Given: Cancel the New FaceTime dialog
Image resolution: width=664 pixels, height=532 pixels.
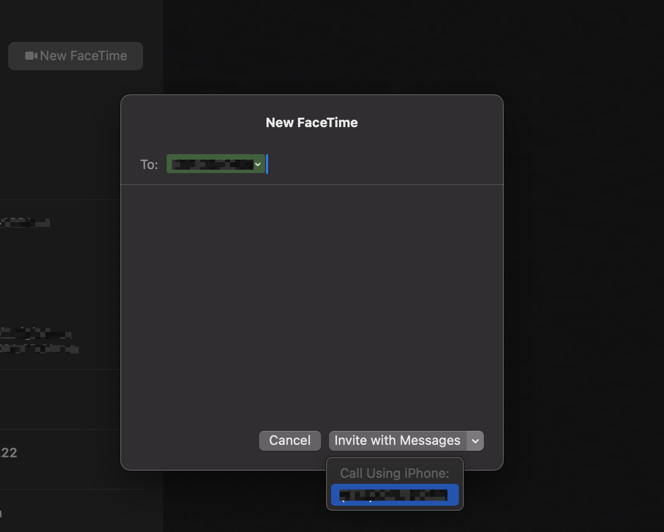Looking at the screenshot, I should click(x=290, y=441).
